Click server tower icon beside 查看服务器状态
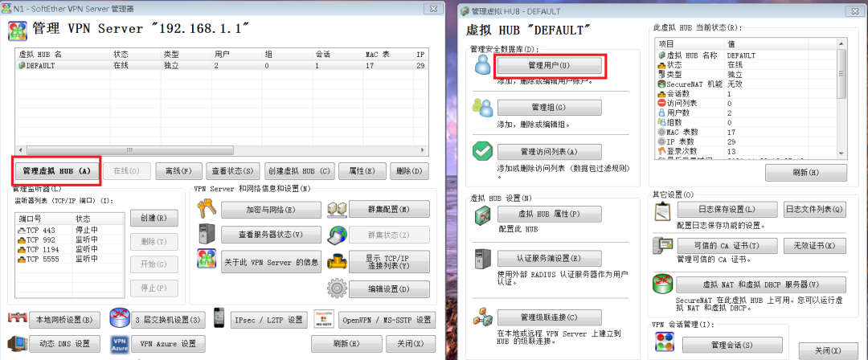The width and height of the screenshot is (868, 360). tap(207, 235)
